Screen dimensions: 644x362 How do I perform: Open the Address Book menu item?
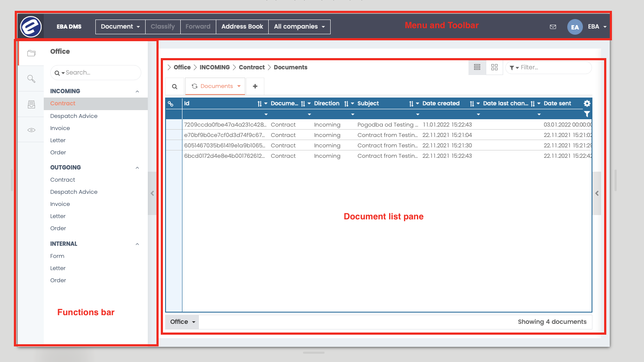(x=242, y=26)
